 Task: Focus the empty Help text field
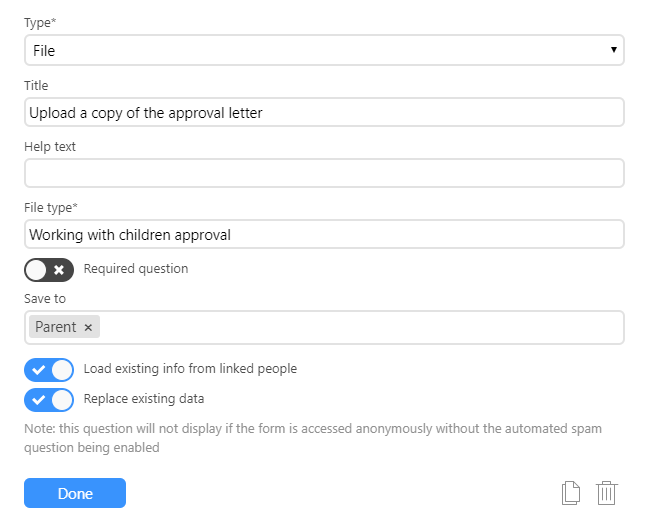coord(324,173)
